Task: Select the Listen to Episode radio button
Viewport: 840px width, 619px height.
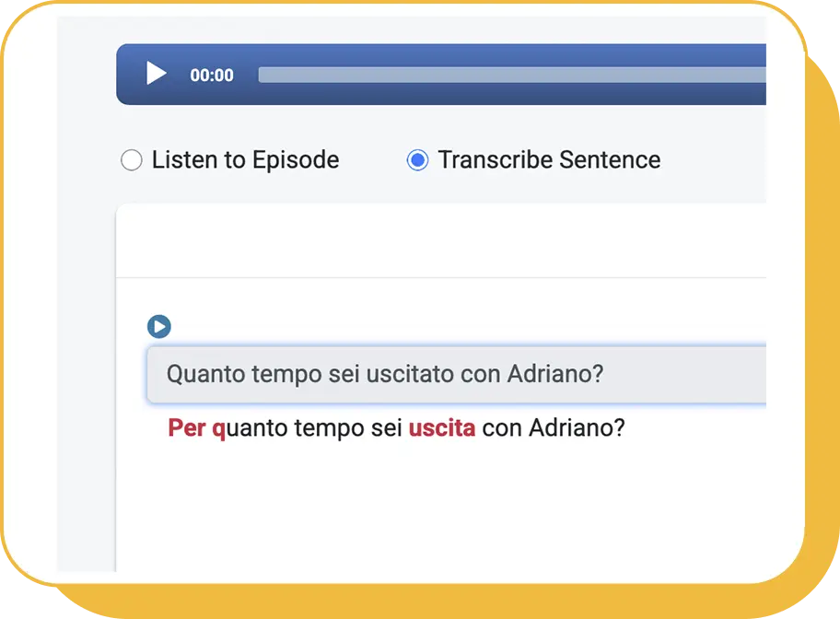Action: point(131,159)
